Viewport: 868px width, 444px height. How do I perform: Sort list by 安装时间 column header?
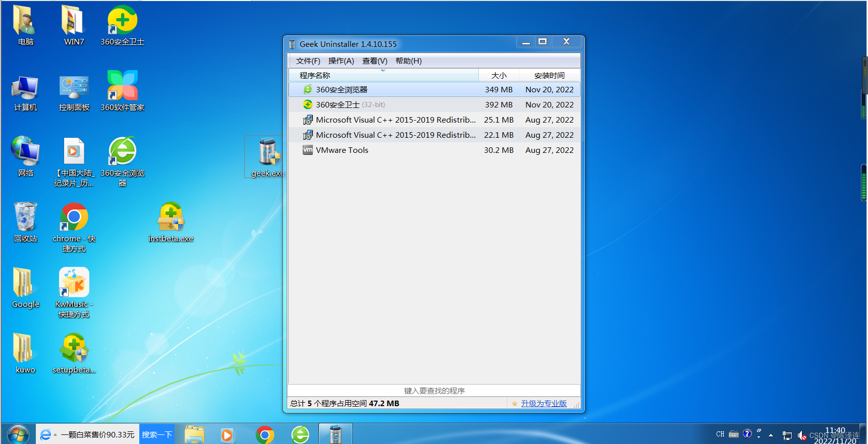(550, 75)
